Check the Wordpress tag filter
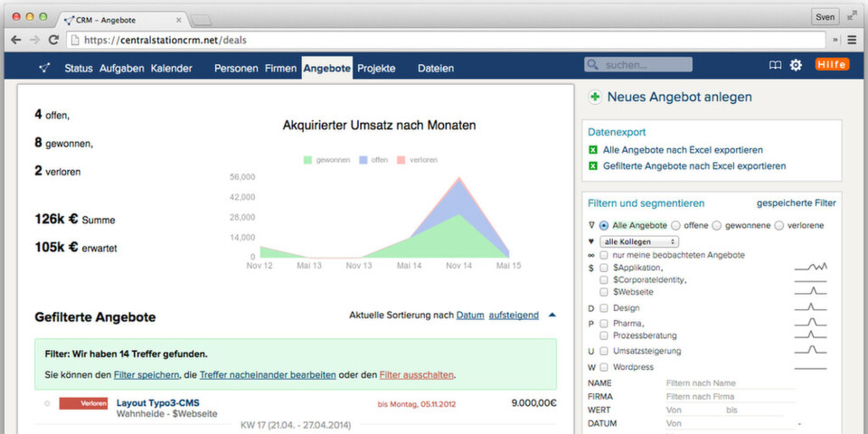 point(604,367)
